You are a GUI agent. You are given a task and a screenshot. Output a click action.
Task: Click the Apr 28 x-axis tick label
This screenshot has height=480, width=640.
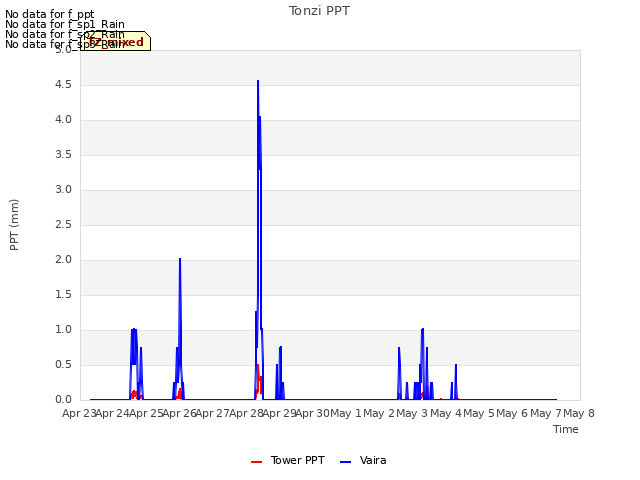(x=246, y=413)
